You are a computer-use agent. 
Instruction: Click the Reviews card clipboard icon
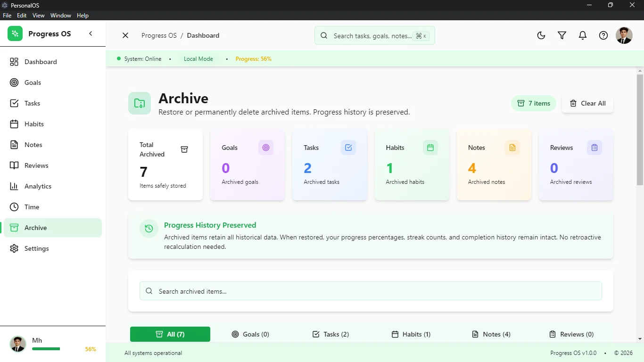click(594, 148)
